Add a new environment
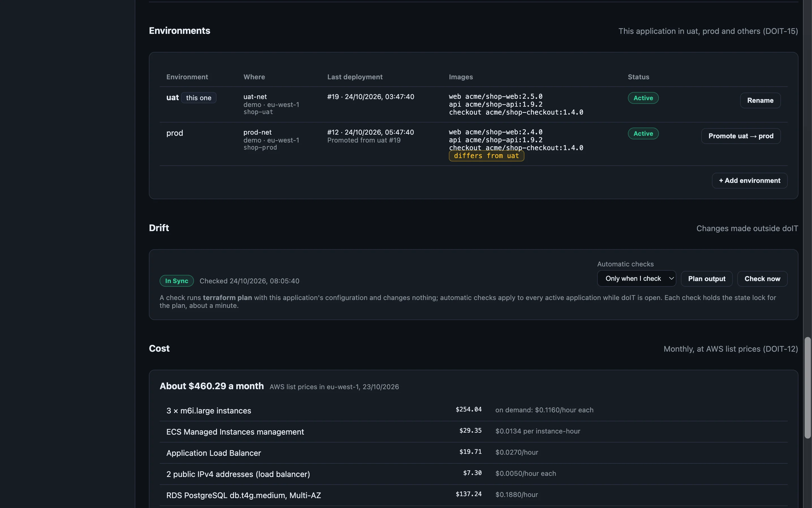The height and width of the screenshot is (508, 812). [x=749, y=181]
